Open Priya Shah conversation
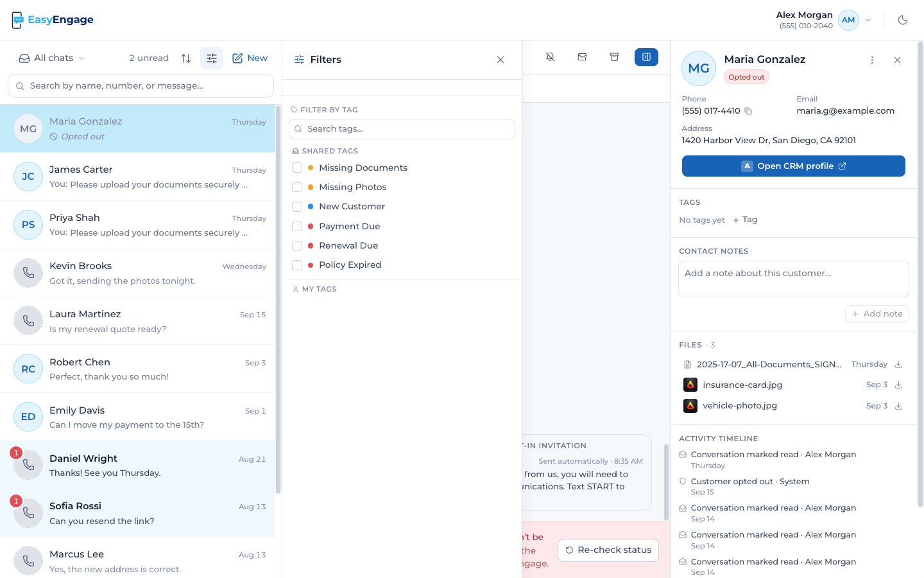This screenshot has width=924, height=578. coord(137,225)
